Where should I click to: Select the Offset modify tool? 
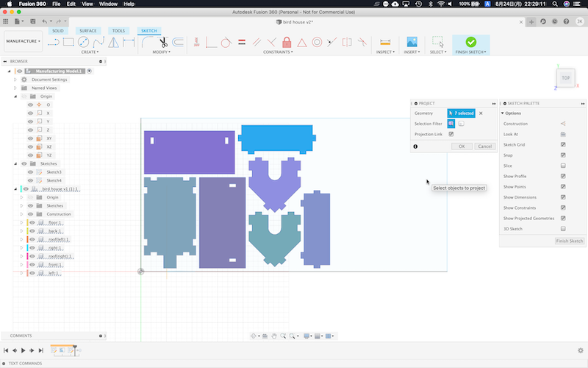pos(178,42)
